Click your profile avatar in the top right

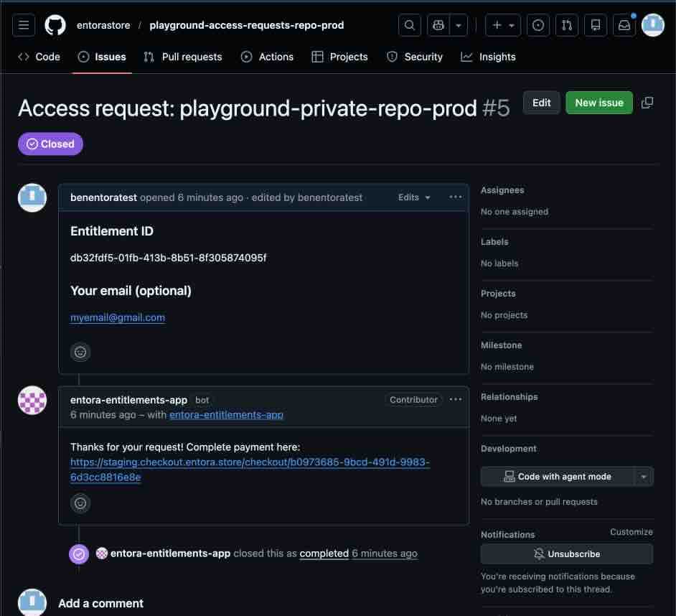pos(652,24)
